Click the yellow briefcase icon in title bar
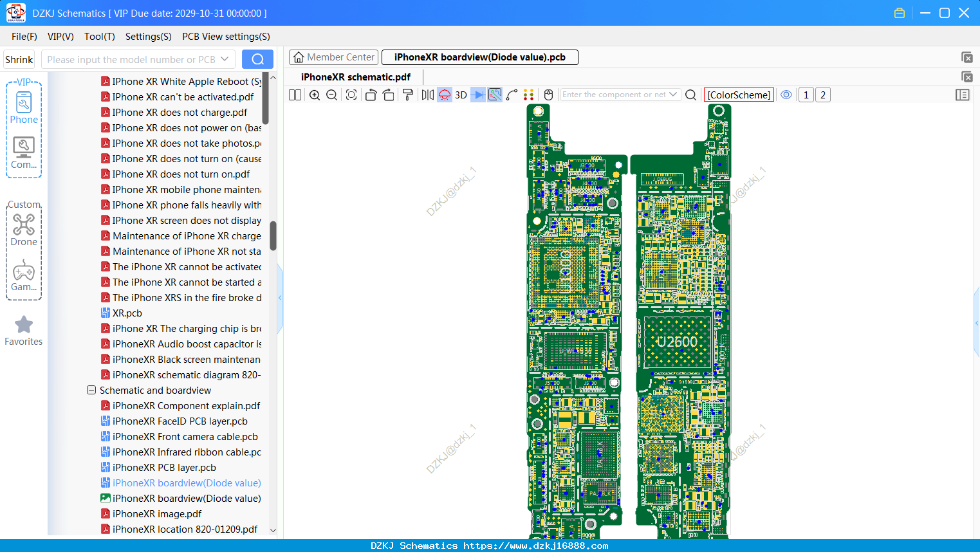The width and height of the screenshot is (980, 552). pos(900,13)
